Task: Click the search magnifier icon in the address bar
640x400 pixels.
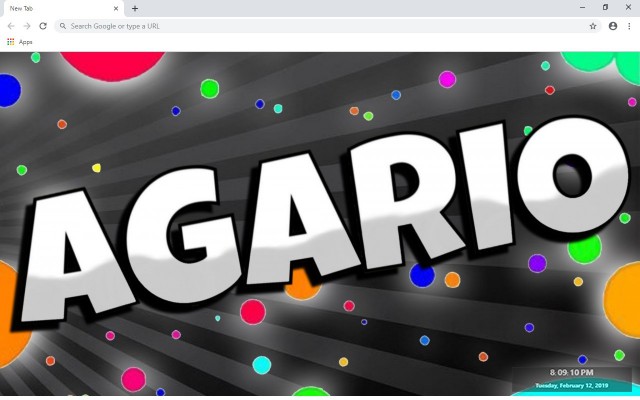Action: click(x=63, y=26)
